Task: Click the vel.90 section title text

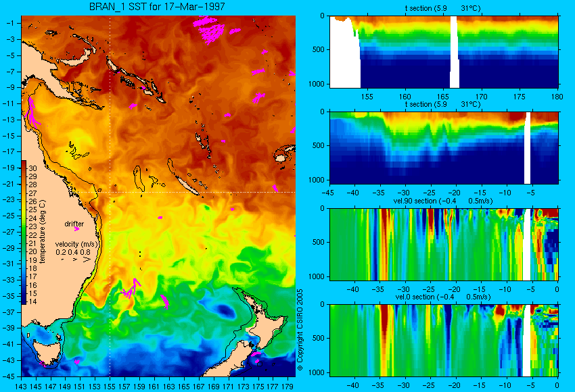Action: pos(443,201)
